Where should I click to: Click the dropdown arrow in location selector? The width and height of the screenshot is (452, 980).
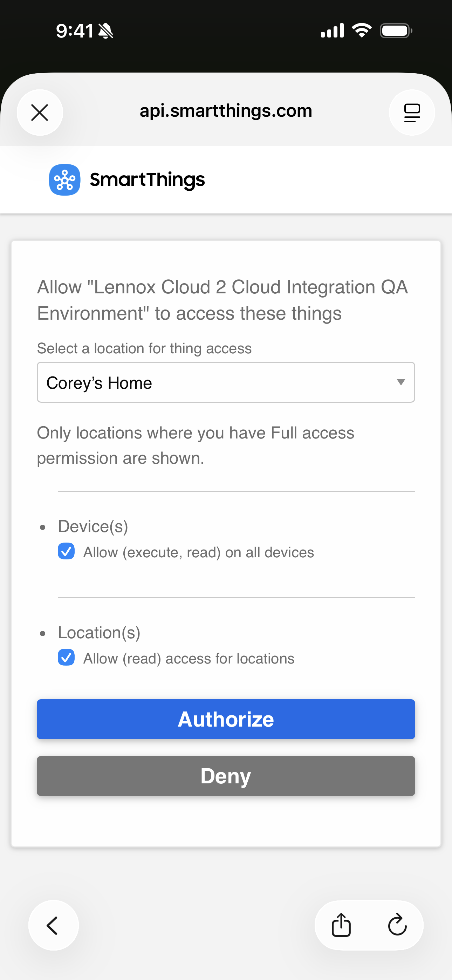click(400, 382)
